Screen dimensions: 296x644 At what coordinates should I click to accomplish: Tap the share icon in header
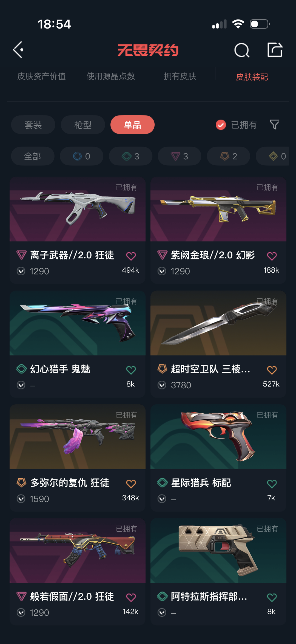click(275, 50)
